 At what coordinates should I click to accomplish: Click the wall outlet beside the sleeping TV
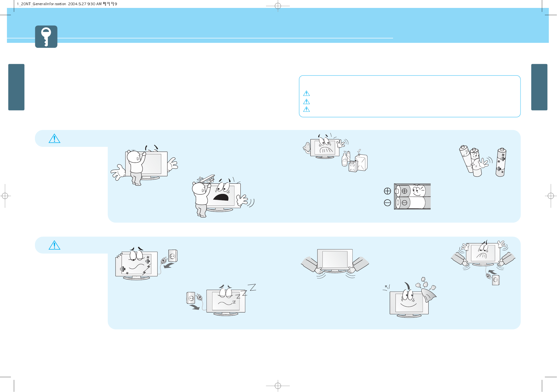[x=191, y=298]
